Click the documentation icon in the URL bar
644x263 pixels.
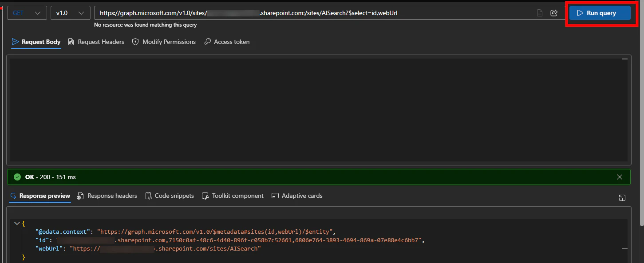click(x=540, y=13)
